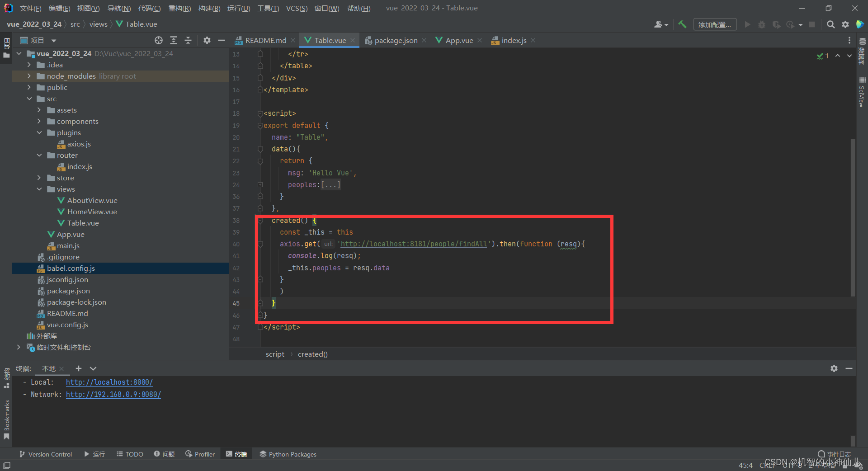Open the Search Everywhere magnifier icon
868x471 pixels.
[x=830, y=24]
